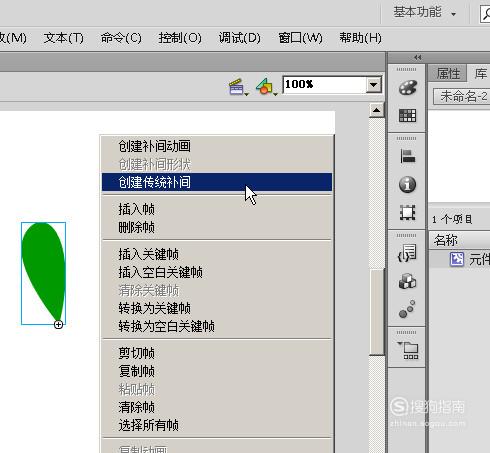Viewport: 490px width, 453px height.
Task: Open the Swatches grid panel icon
Action: 407,116
